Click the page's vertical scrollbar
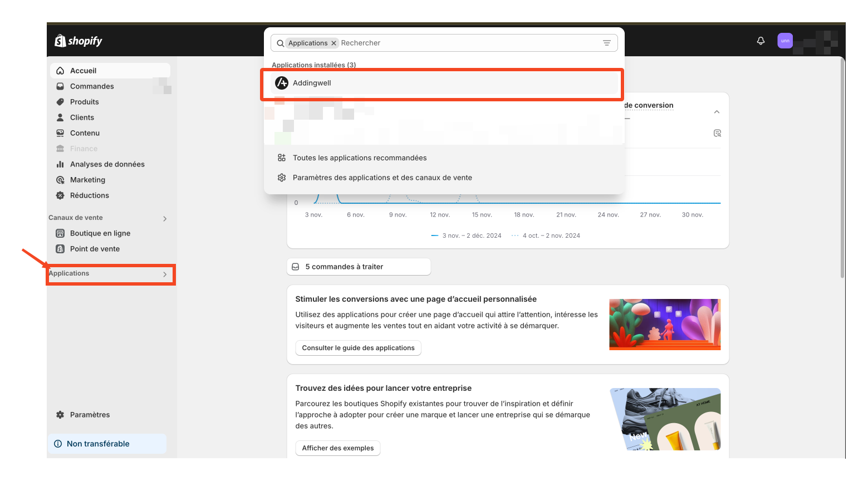The image size is (868, 481). [x=842, y=167]
